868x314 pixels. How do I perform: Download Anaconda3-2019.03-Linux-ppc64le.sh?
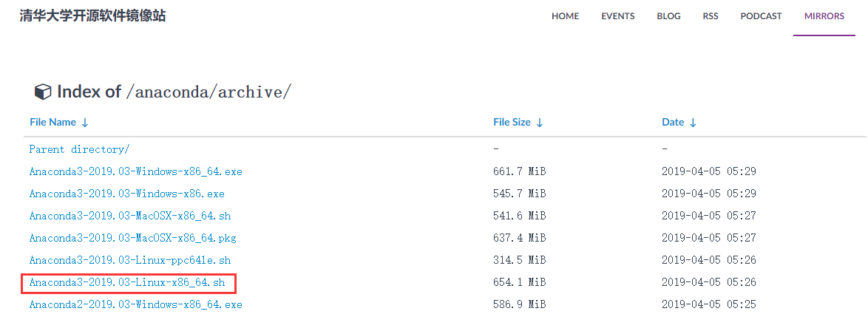tap(130, 260)
